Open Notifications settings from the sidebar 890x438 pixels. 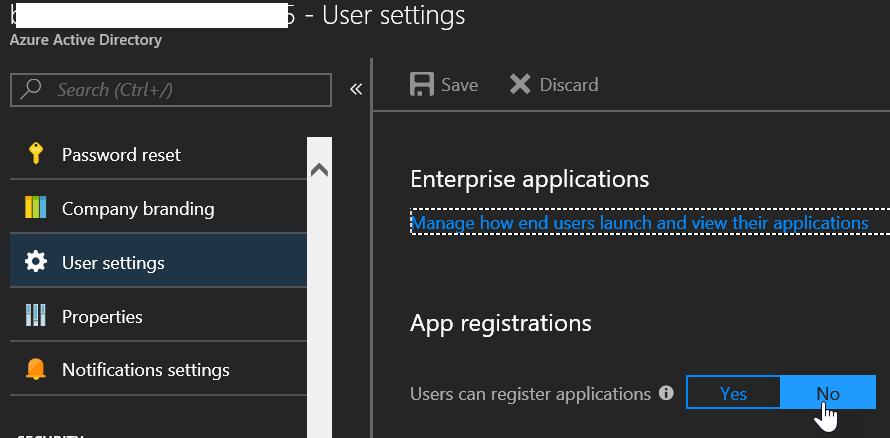point(145,370)
